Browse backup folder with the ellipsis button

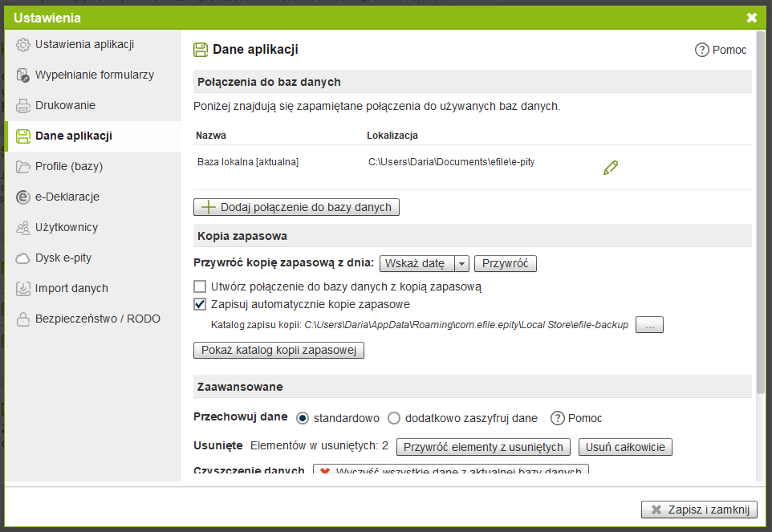pos(649,325)
